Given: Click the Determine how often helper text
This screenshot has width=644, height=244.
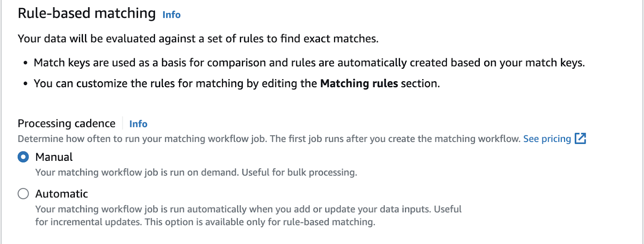Looking at the screenshot, I should tap(269, 139).
